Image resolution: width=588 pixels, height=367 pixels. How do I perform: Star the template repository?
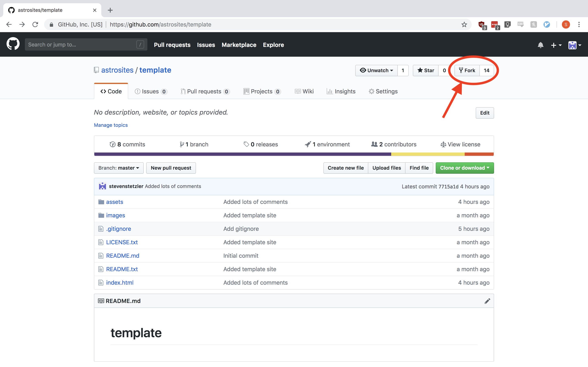(x=425, y=70)
